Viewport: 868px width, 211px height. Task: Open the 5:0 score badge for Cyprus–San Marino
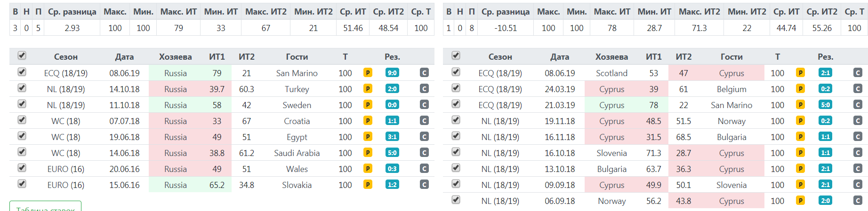[x=825, y=105]
